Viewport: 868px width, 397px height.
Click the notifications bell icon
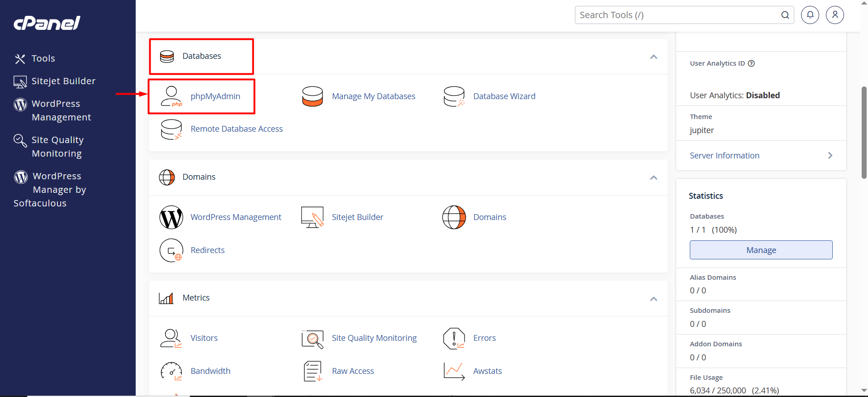tap(810, 15)
